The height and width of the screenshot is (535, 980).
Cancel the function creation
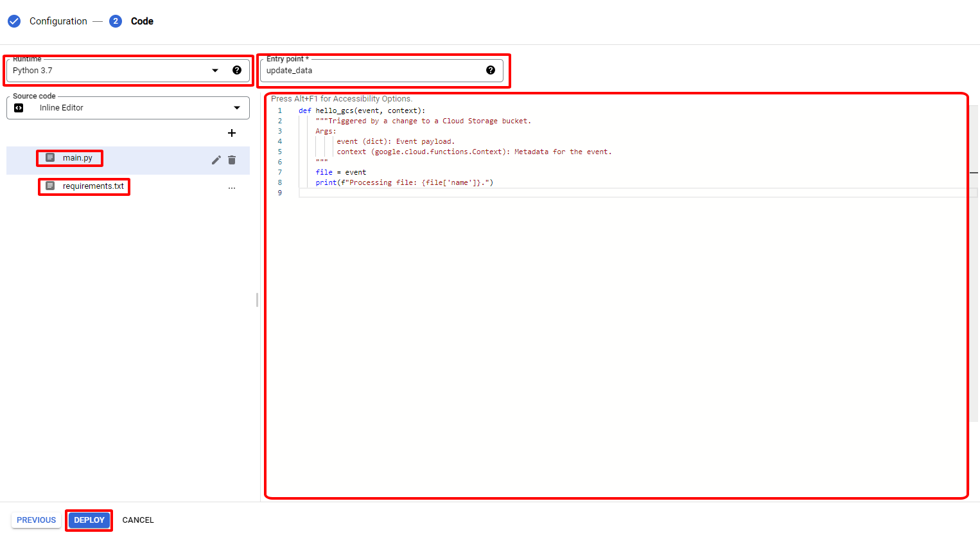point(138,520)
